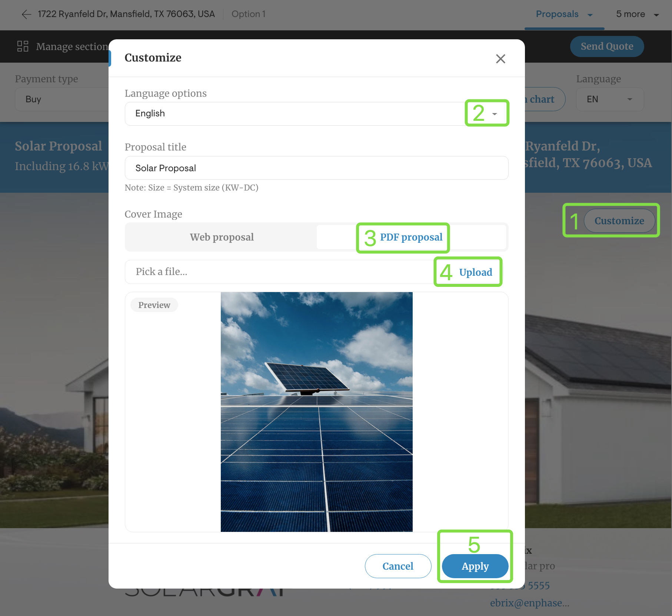Image resolution: width=672 pixels, height=616 pixels.
Task: Apply the customization changes
Action: (475, 566)
